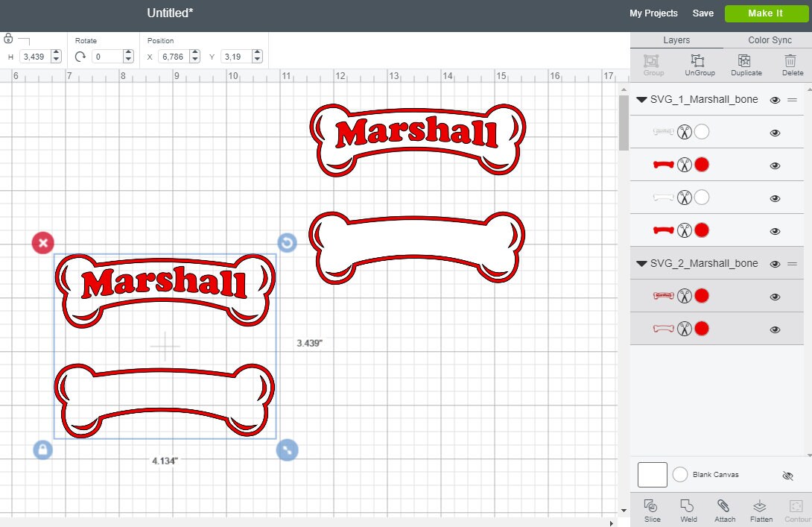Viewport: 812px width, 527px height.
Task: Click thumbnail of SVG_2 bone outline layer
Action: [663, 329]
